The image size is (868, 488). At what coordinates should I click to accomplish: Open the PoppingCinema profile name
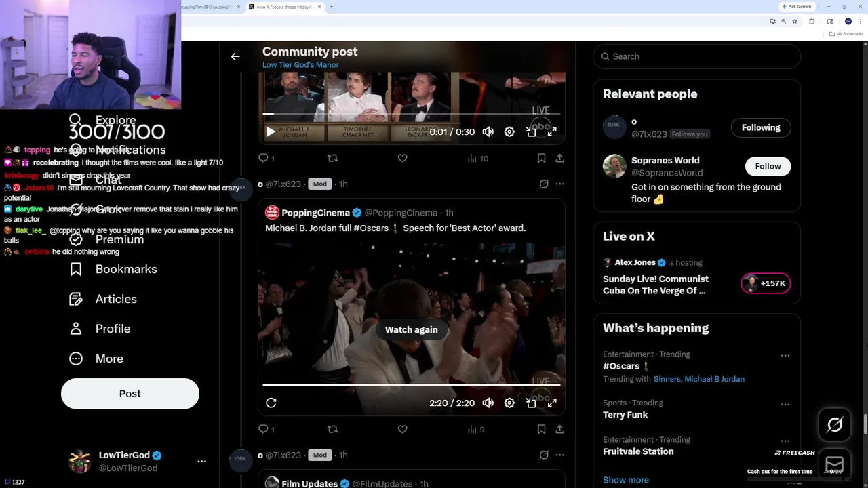pyautogui.click(x=315, y=213)
